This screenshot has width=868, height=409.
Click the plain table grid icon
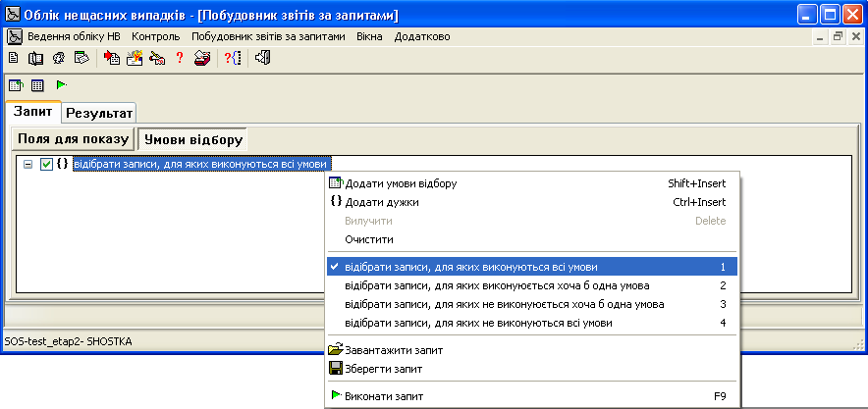[x=37, y=85]
